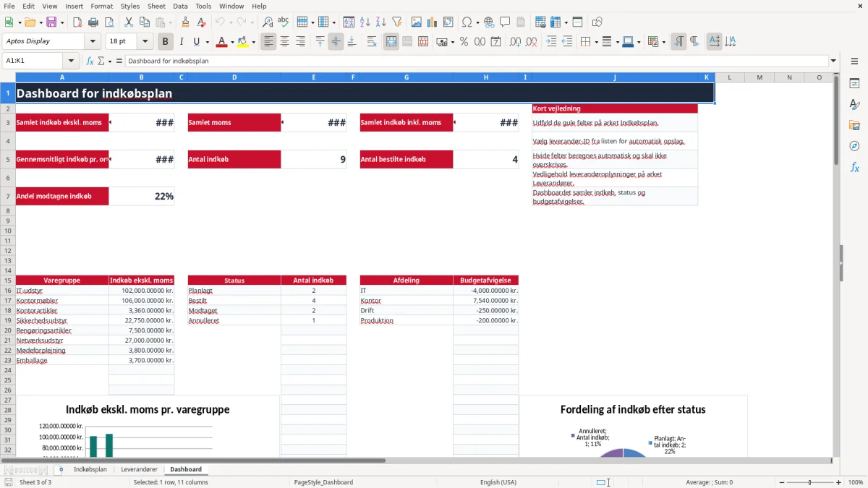Open Conditional Formatting dropdown arrow

[x=663, y=42]
